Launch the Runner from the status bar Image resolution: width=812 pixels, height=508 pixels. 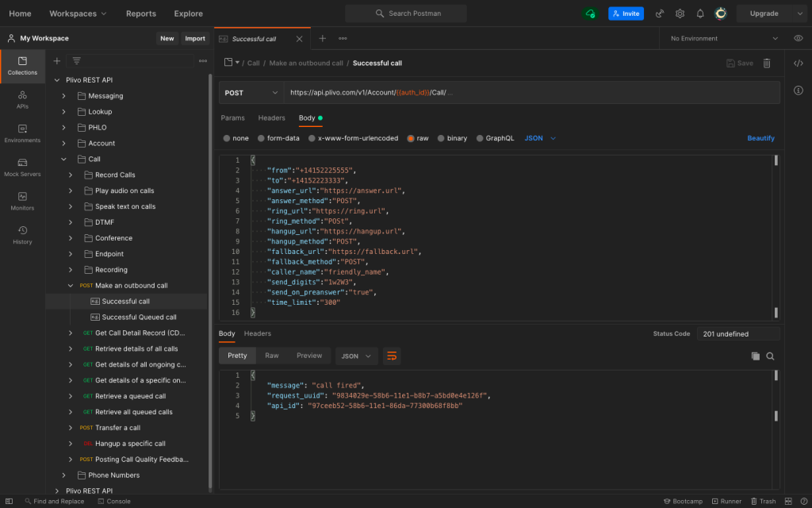click(726, 501)
